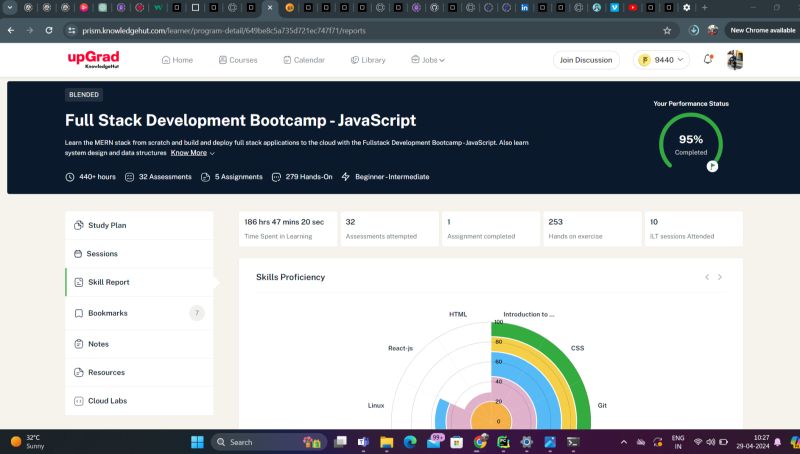View site information icon in address bar
This screenshot has width=800, height=454.
click(x=72, y=31)
